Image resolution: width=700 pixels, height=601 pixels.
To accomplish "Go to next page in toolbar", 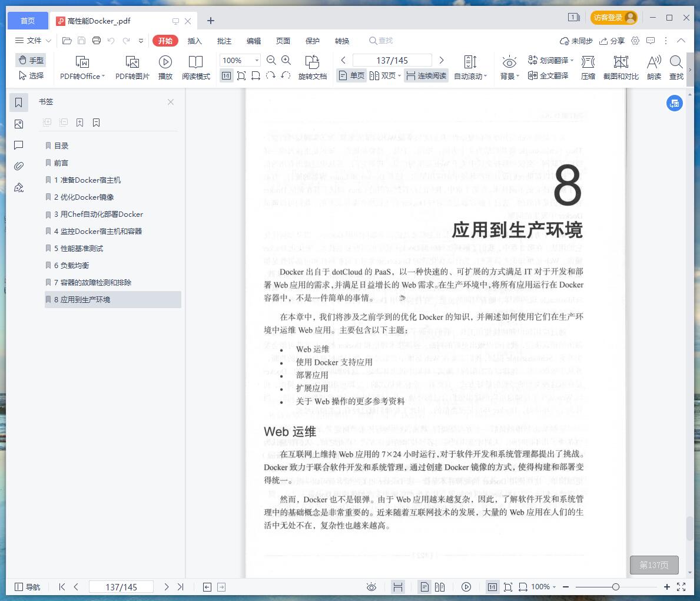I will [x=442, y=60].
